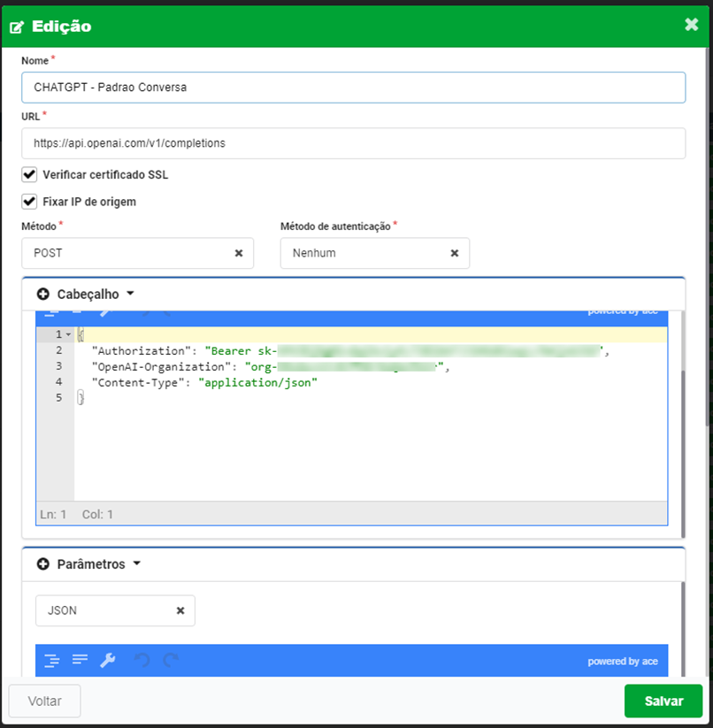Click the Ln: 1 status in editor footer
Screen dimensions: 713x728
point(53,515)
